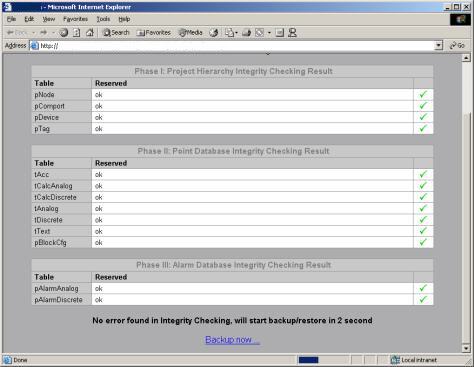Open the Search toolbar button
474x367 pixels.
(116, 33)
